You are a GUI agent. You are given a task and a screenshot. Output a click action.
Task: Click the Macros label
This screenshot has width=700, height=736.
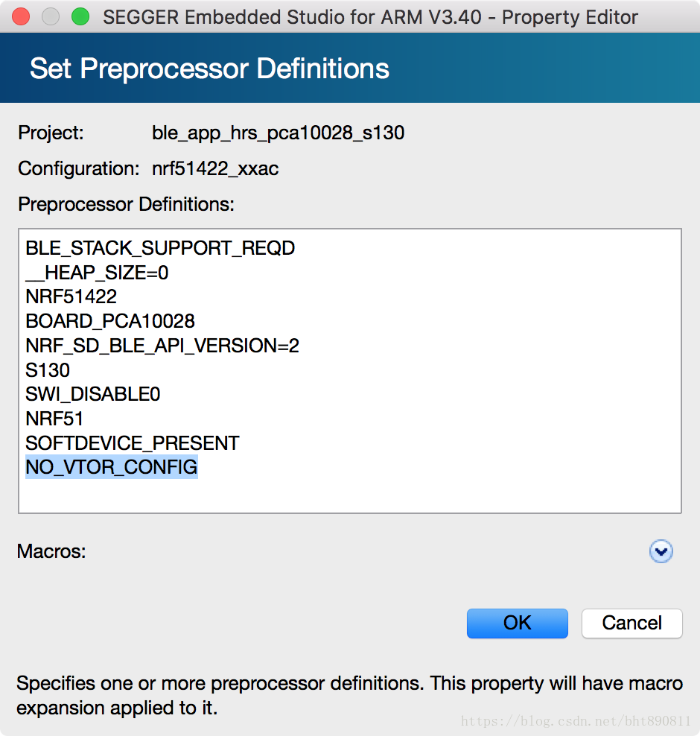pos(51,551)
